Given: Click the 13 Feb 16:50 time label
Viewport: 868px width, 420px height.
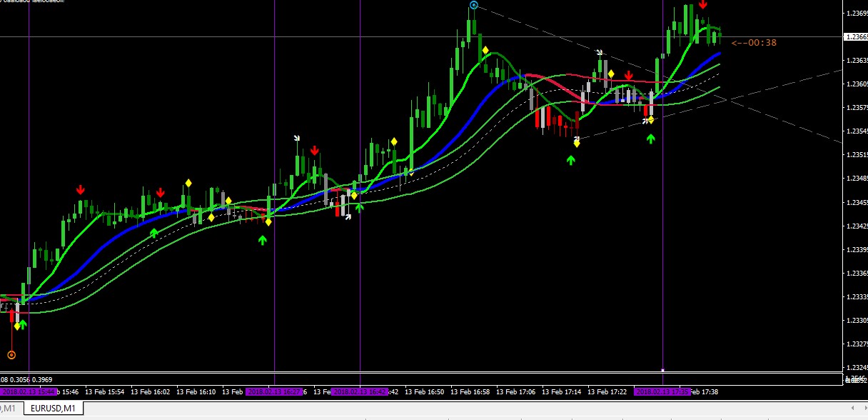Looking at the screenshot, I should pos(424,391).
